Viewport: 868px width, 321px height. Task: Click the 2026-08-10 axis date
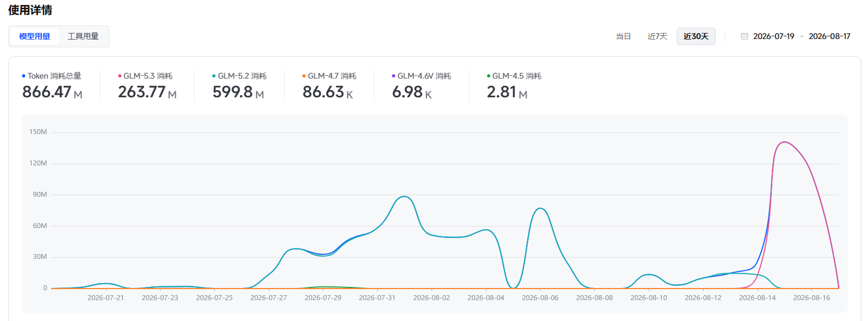click(649, 298)
